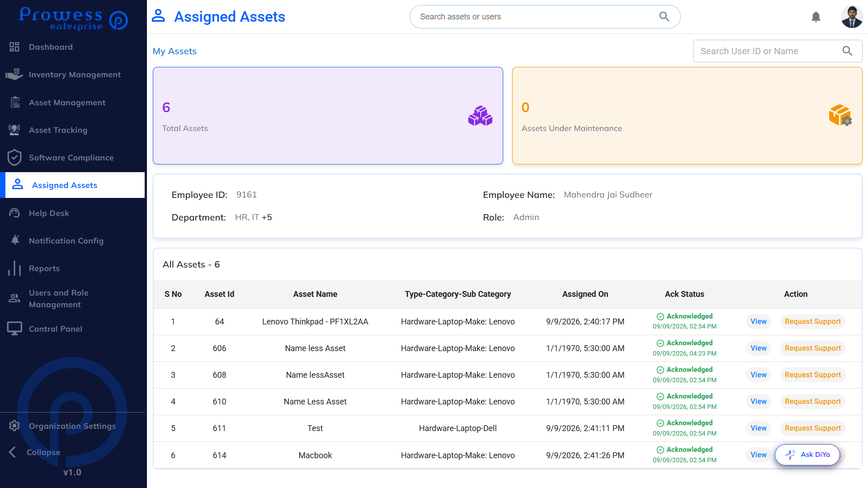Click the Reports bar chart icon
The image size is (868, 488).
click(14, 268)
